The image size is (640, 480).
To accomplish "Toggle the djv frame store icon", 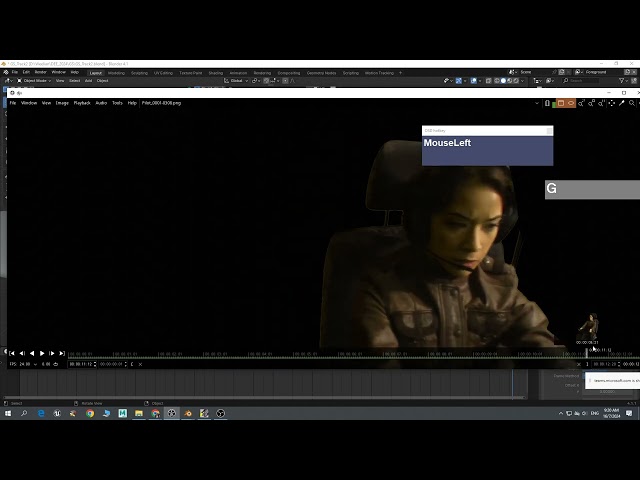I will 547,103.
